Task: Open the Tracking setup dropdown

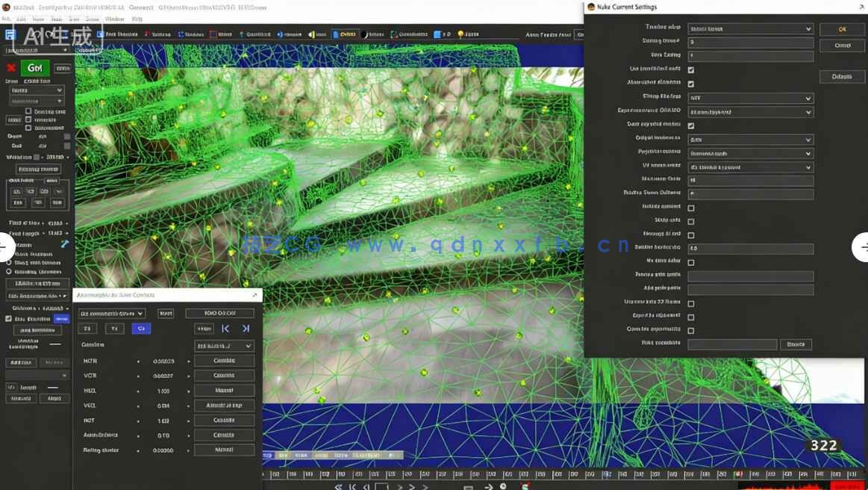Action: pyautogui.click(x=750, y=28)
